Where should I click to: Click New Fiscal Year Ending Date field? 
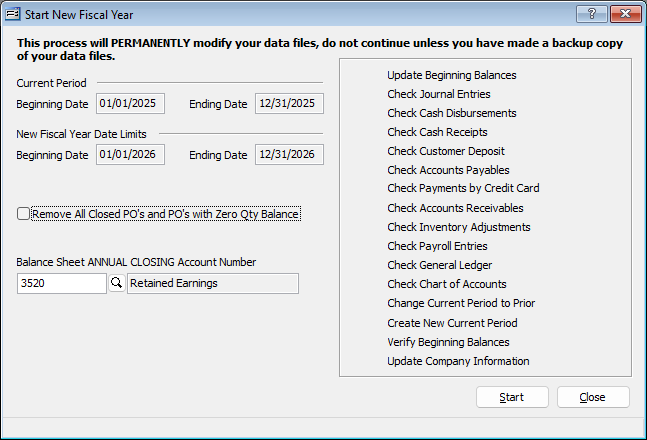(x=289, y=155)
